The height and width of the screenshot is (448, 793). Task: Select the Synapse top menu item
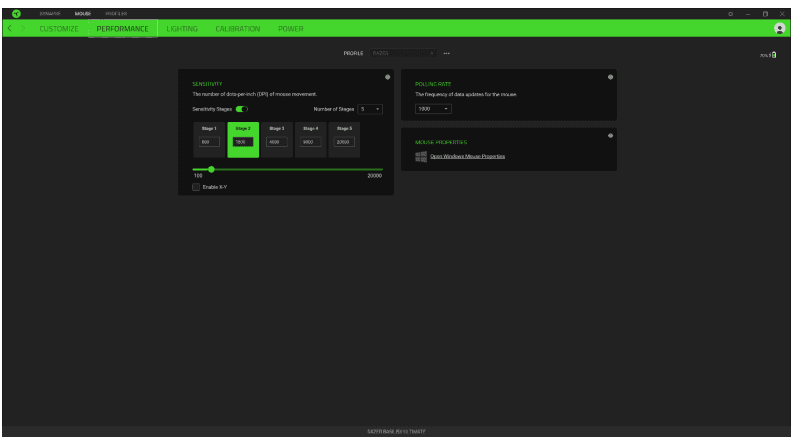pos(50,14)
